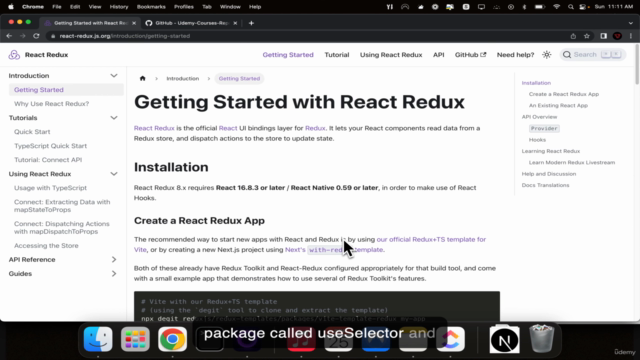Bookmark this page with star icon
The height and width of the screenshot is (360, 640).
(587, 36)
